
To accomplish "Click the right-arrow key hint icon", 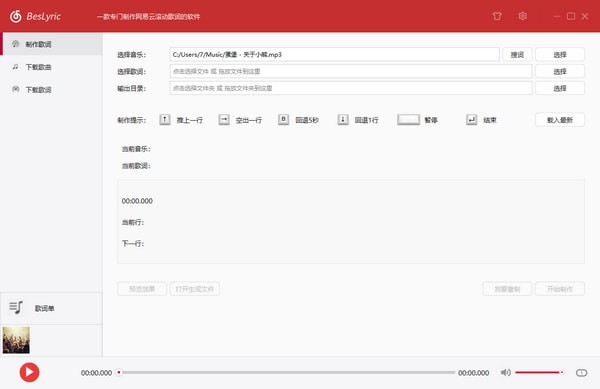I will point(224,120).
